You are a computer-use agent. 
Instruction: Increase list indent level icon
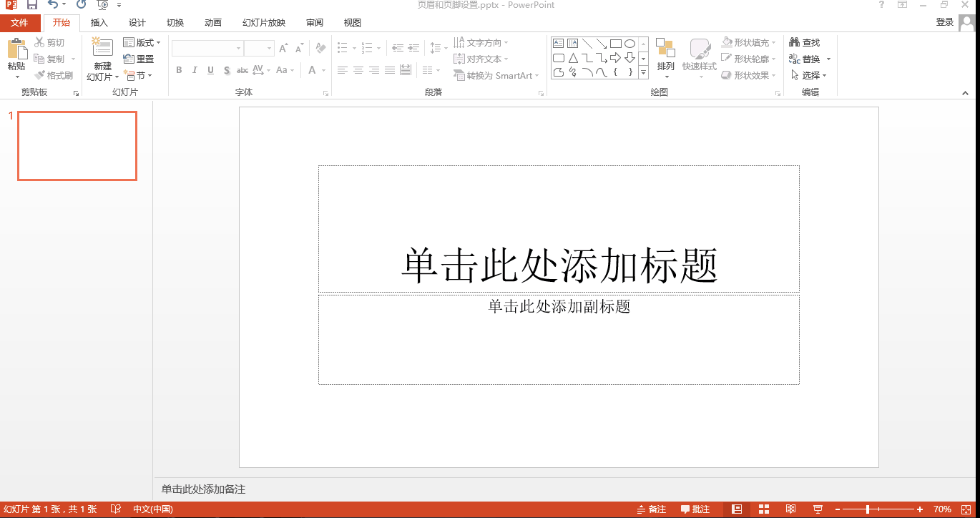pos(413,48)
